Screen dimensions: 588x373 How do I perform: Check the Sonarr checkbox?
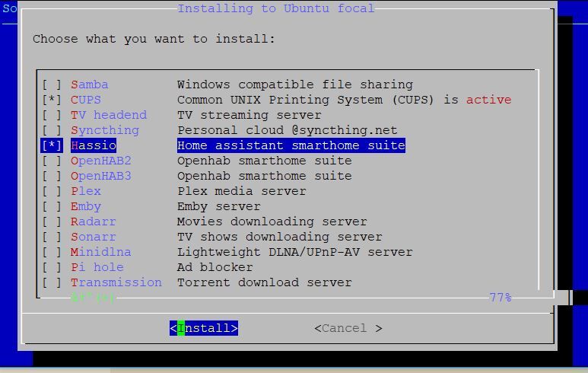point(52,237)
